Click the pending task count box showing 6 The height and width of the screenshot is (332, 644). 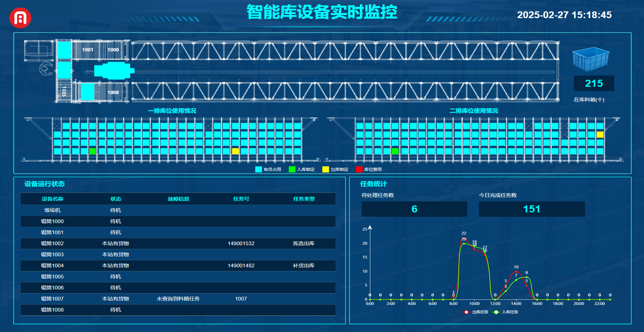414,209
